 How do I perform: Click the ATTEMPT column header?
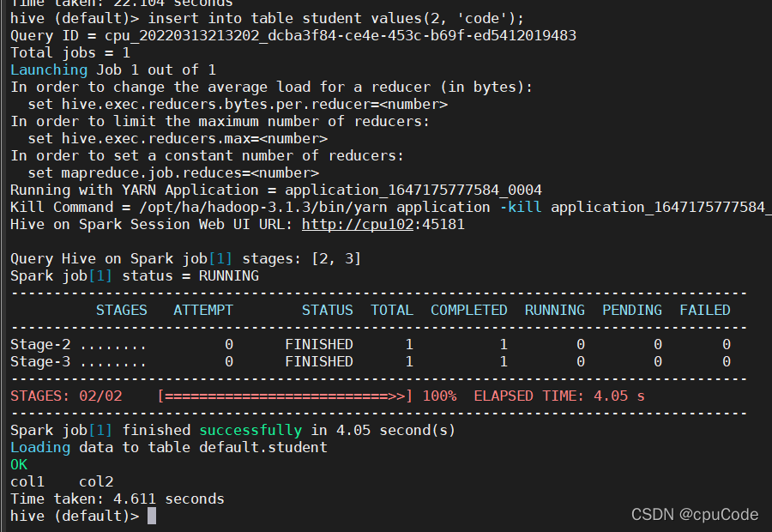pyautogui.click(x=203, y=311)
